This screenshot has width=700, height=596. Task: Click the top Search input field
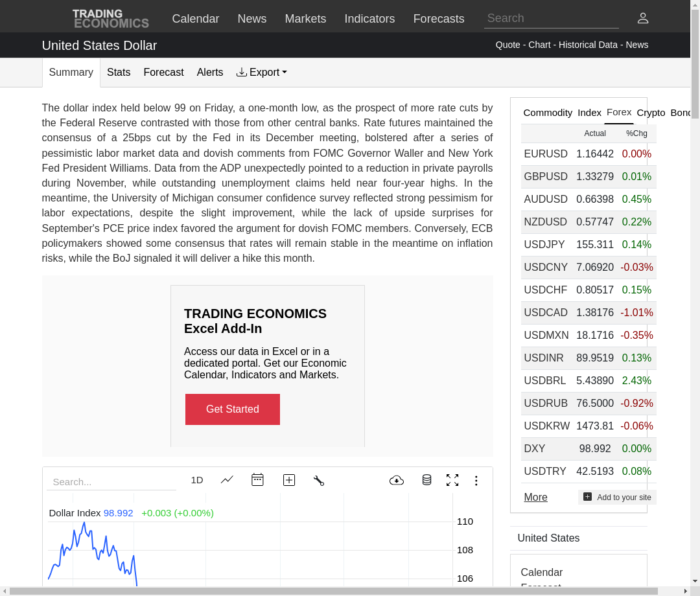click(551, 18)
